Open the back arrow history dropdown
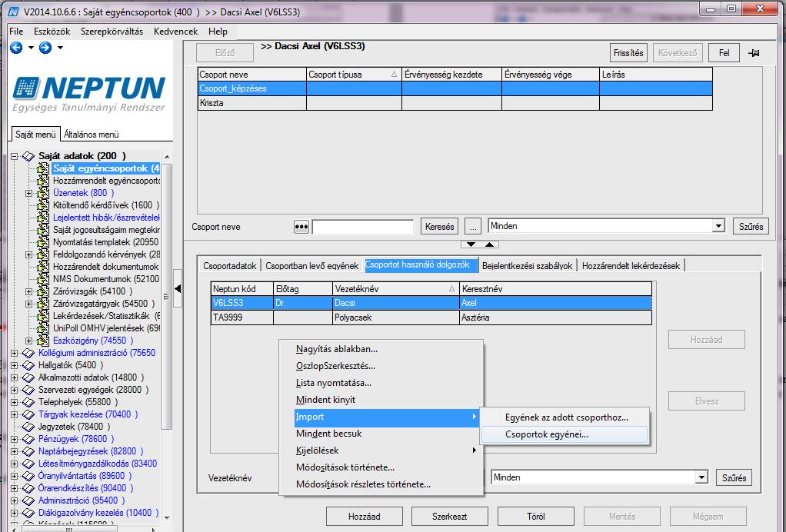 [x=31, y=48]
